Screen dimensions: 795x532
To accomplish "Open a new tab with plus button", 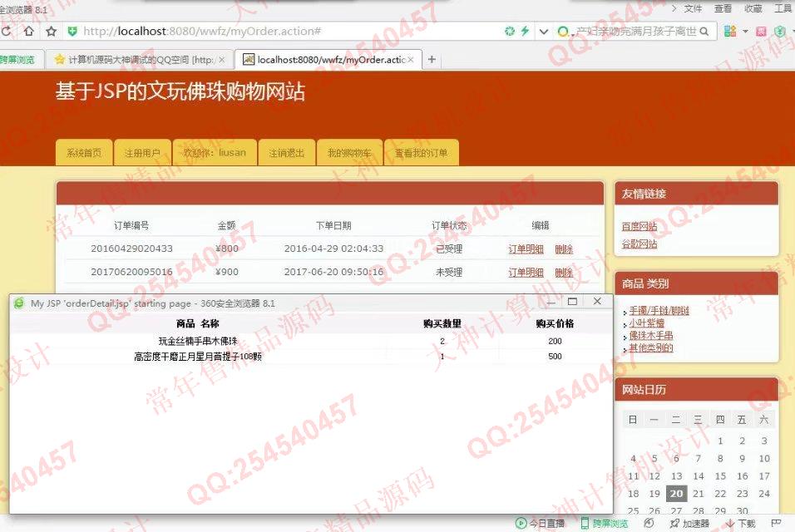I will [432, 60].
